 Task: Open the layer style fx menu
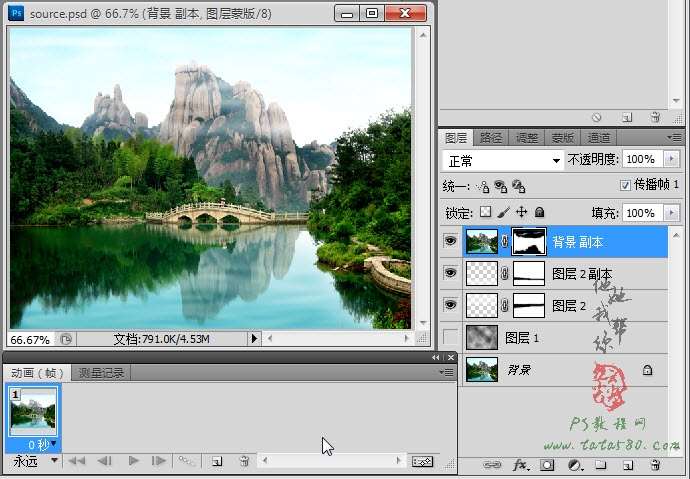pyautogui.click(x=521, y=465)
